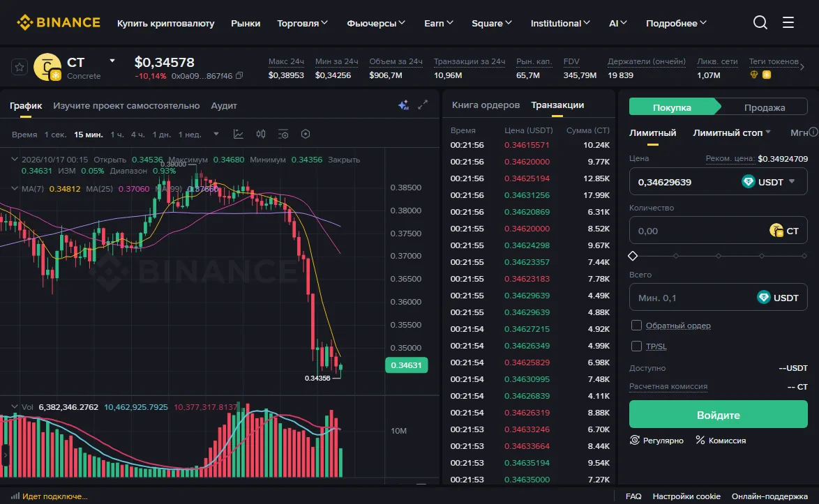Click the Всего total input field
Screen dimensions: 819x504
coord(718,298)
